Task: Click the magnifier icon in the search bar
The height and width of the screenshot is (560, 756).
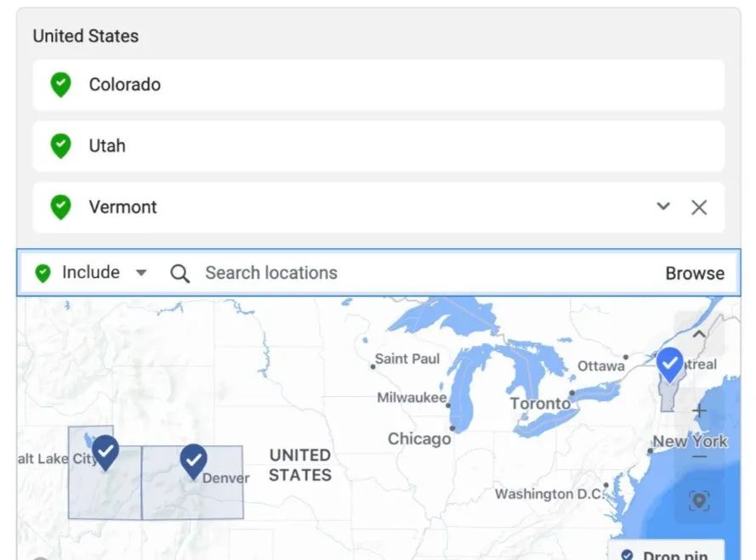Action: pyautogui.click(x=179, y=274)
